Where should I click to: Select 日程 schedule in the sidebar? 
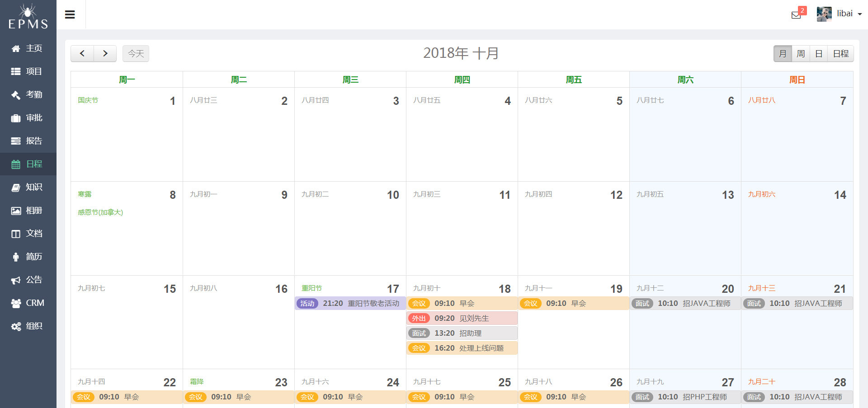pyautogui.click(x=28, y=164)
